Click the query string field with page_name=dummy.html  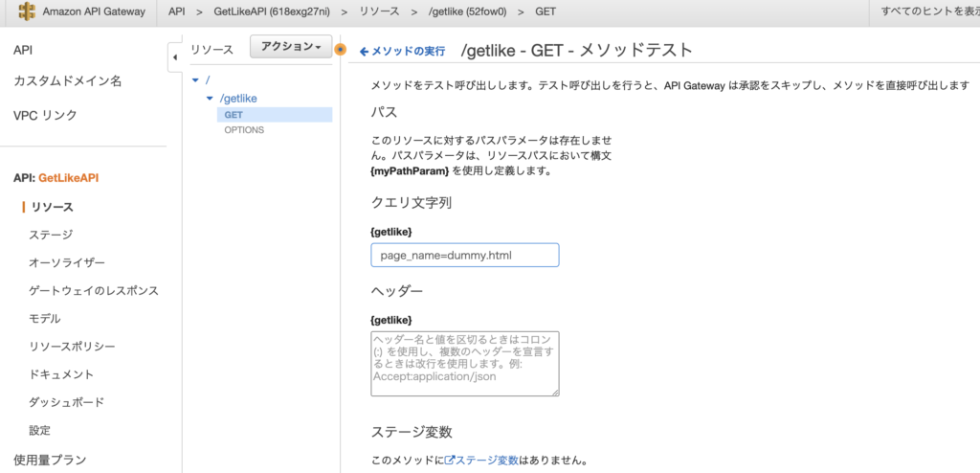(x=465, y=256)
